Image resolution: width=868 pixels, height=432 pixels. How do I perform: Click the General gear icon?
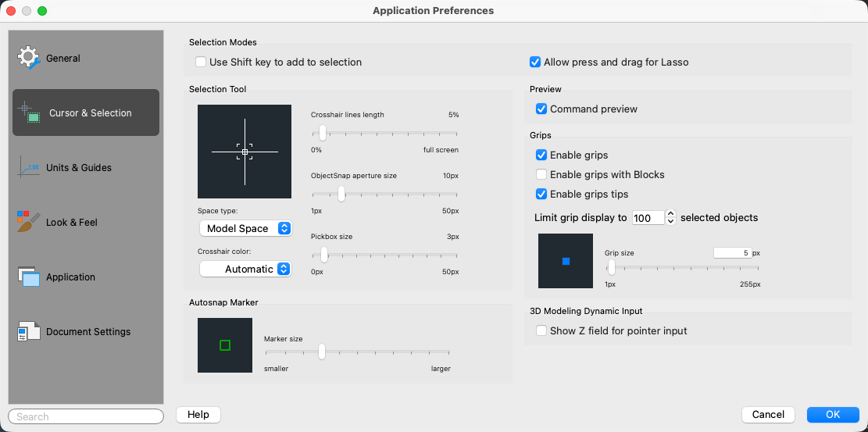pyautogui.click(x=29, y=58)
